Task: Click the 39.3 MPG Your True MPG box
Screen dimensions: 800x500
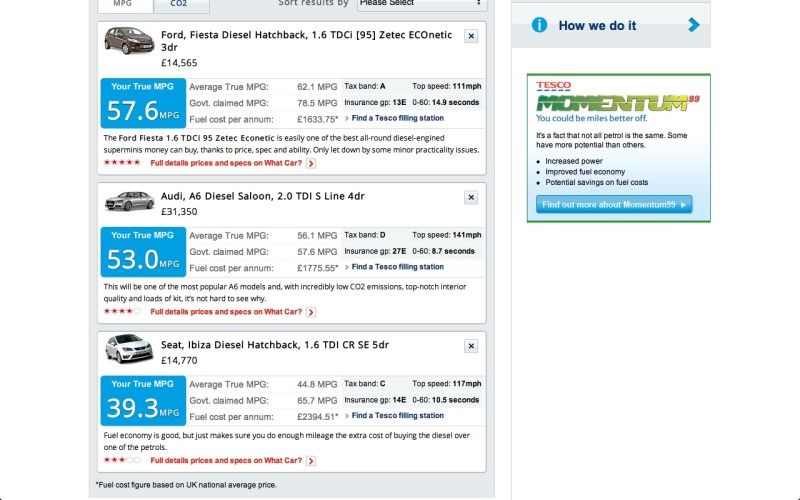Action: [x=143, y=401]
